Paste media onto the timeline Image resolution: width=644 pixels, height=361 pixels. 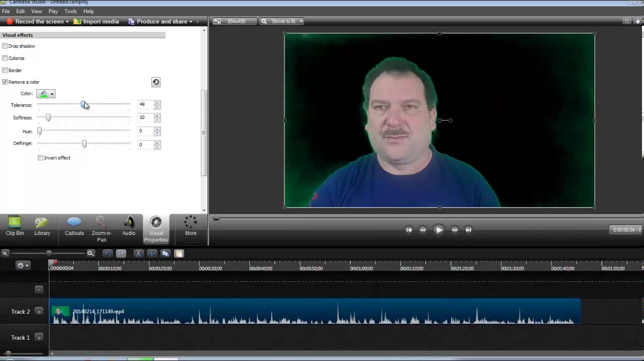(179, 253)
